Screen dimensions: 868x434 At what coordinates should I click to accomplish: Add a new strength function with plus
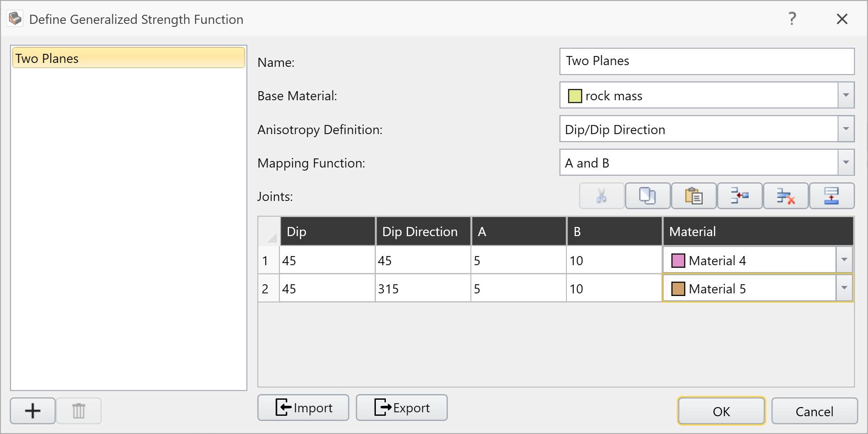coord(33,411)
